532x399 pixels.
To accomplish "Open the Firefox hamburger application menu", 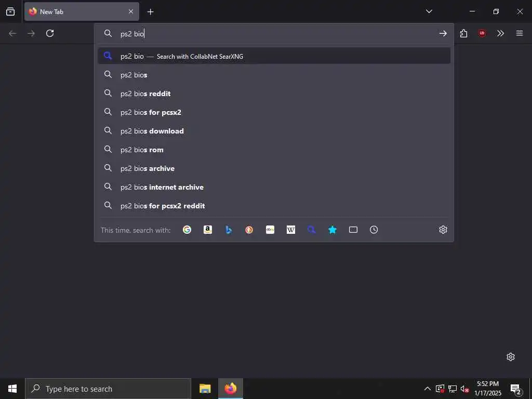I will (x=520, y=33).
